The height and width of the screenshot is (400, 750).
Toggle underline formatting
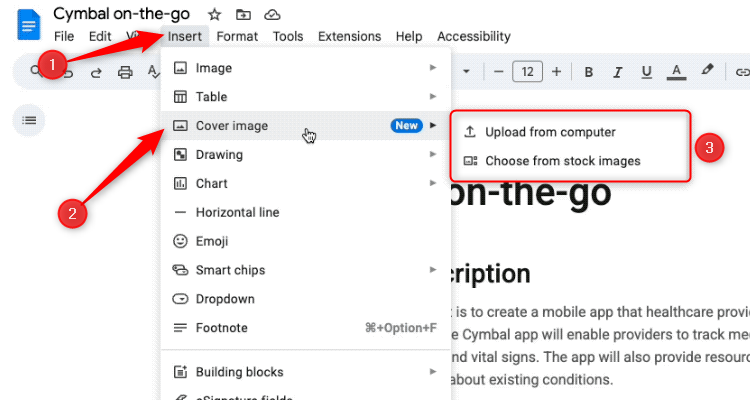pos(646,72)
